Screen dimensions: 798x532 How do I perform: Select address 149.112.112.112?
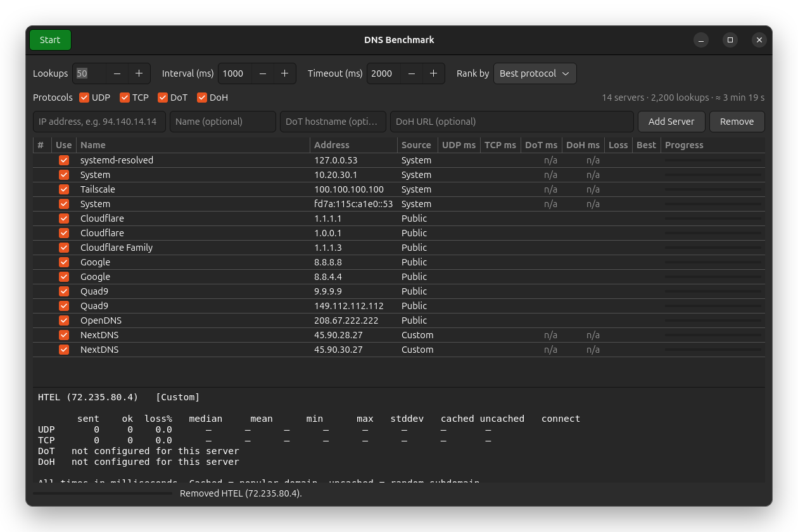tap(349, 306)
